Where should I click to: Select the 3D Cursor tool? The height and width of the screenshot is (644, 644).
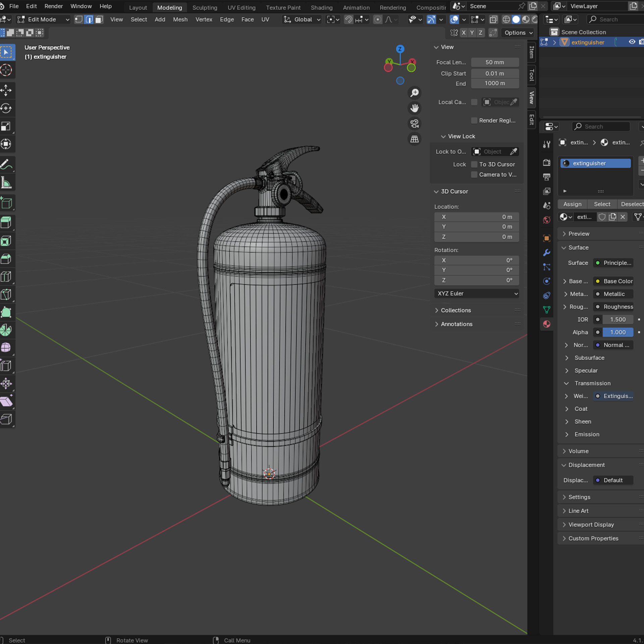click(x=6, y=70)
